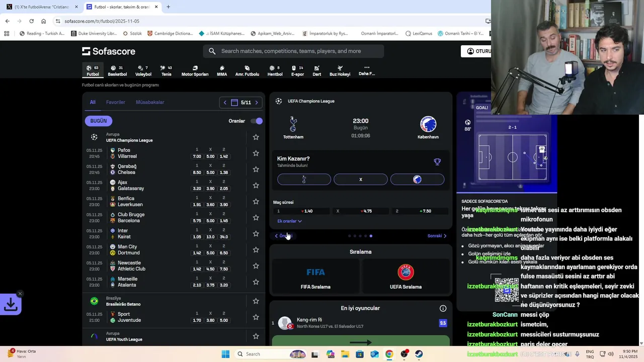
Task: Open the Voleybol sport tab
Action: [x=143, y=71]
